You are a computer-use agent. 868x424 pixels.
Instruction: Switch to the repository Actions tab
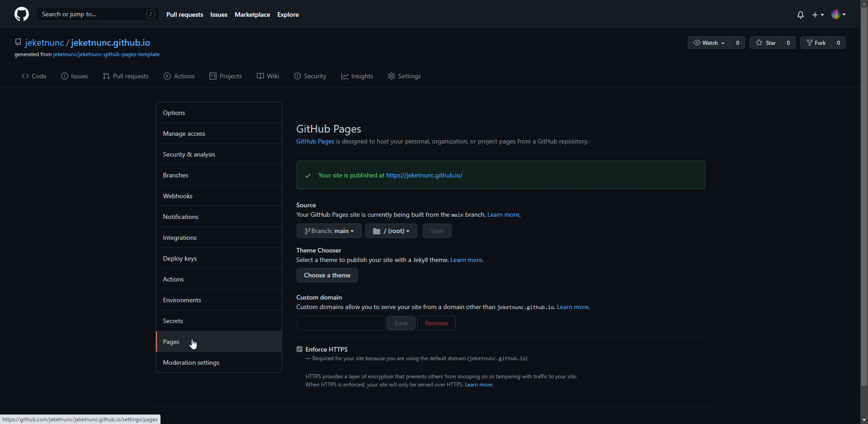pos(179,76)
